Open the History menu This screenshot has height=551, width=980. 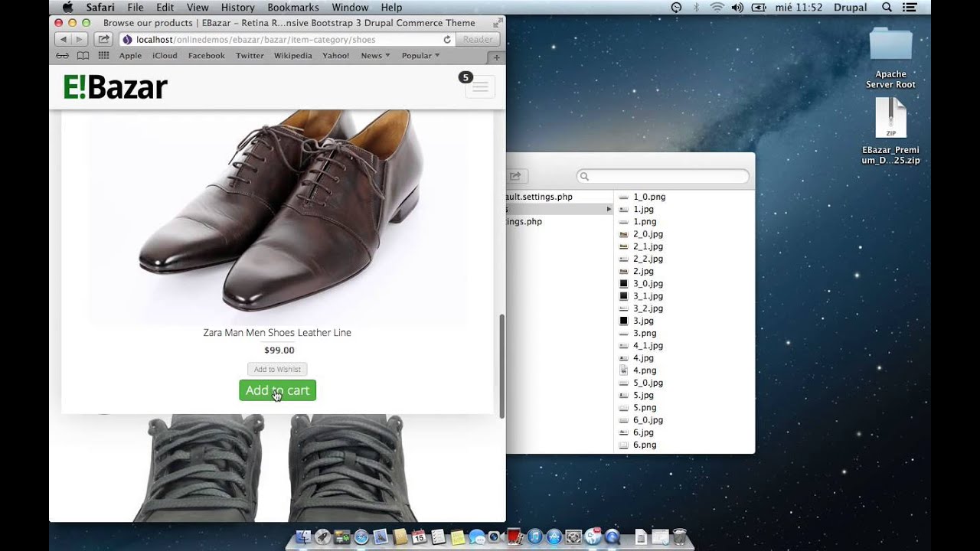237,8
